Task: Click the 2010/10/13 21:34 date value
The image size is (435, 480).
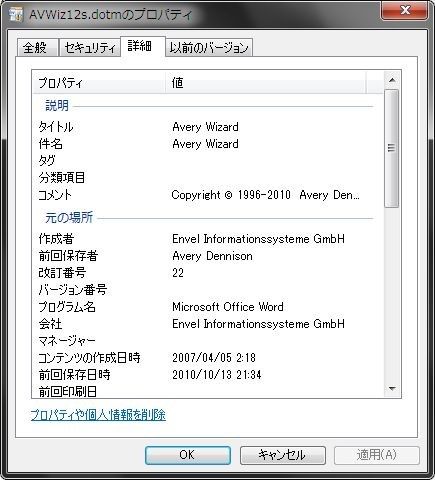Action: point(217,375)
